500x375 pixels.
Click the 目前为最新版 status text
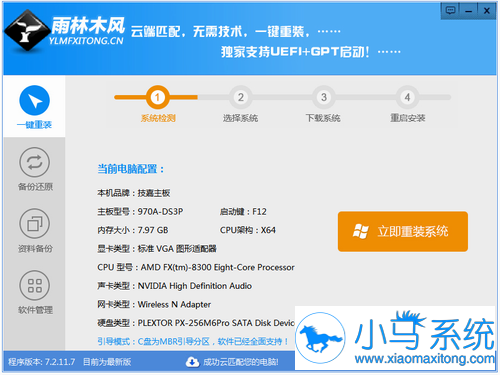pyautogui.click(x=107, y=362)
